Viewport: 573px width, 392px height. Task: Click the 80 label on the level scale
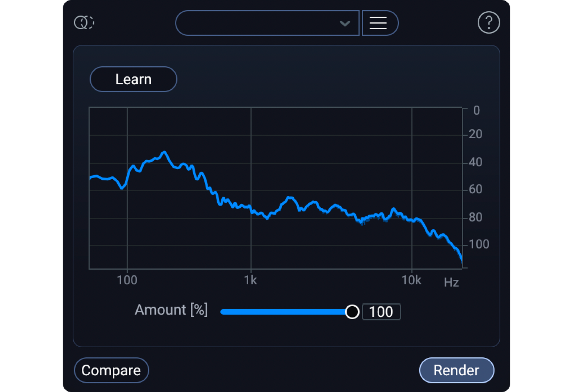(475, 217)
